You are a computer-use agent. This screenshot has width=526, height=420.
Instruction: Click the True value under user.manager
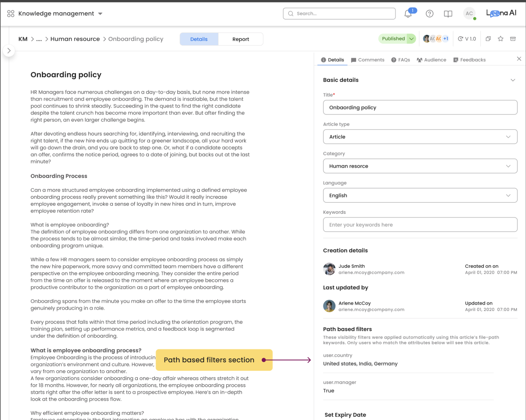coord(329,391)
